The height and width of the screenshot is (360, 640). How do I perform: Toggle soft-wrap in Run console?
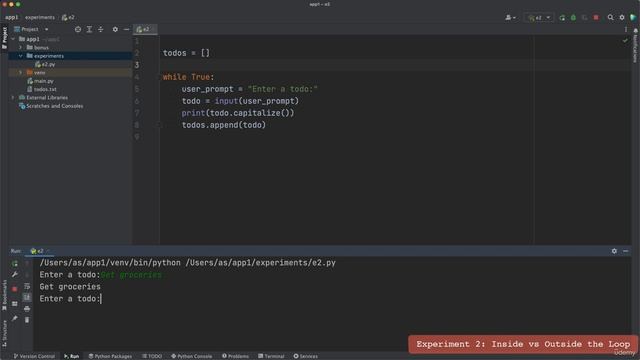pos(27,286)
